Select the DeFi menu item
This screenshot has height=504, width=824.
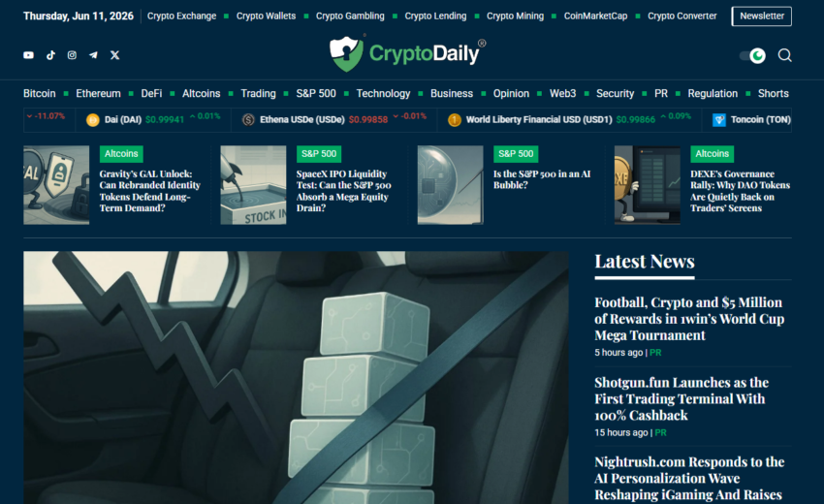point(151,94)
